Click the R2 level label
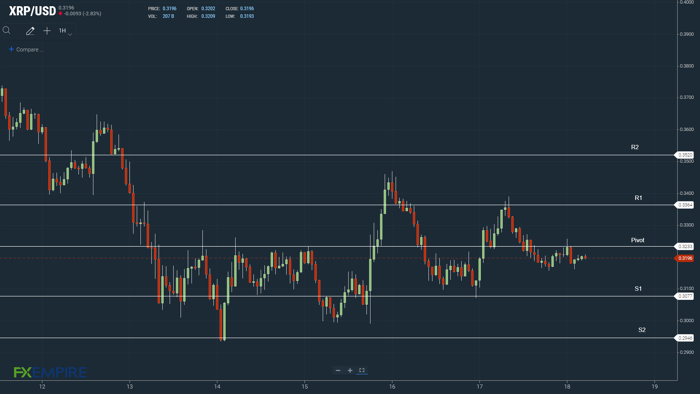The height and width of the screenshot is (394, 700). 635,147
